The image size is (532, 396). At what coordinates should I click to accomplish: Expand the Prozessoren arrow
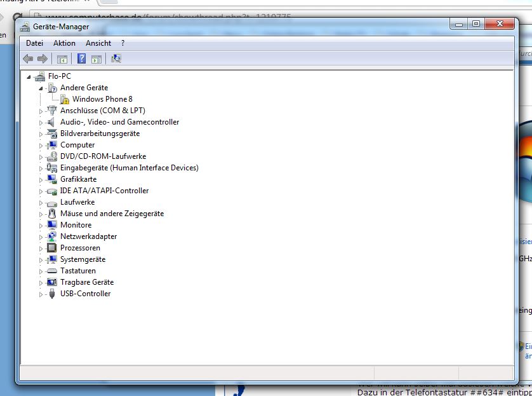[41, 249]
